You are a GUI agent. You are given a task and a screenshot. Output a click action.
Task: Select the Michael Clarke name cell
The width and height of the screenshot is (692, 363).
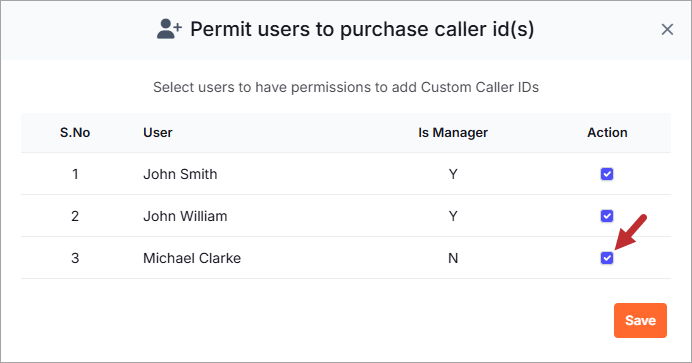click(x=192, y=258)
